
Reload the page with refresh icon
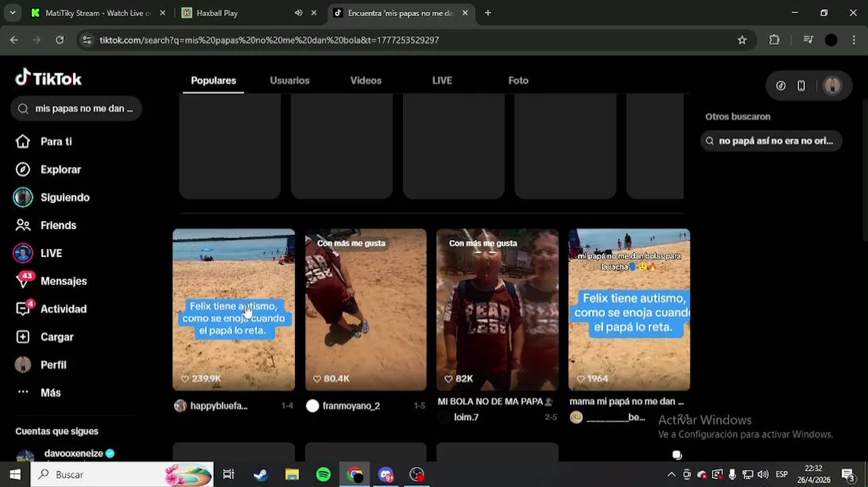(59, 40)
